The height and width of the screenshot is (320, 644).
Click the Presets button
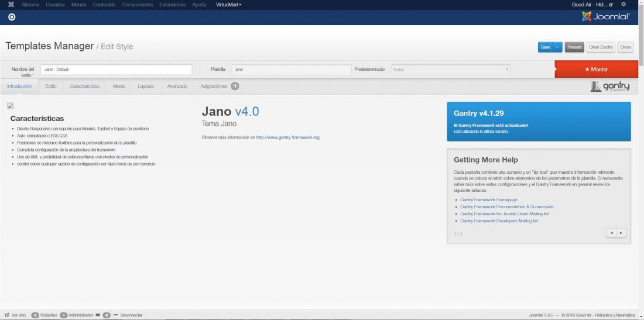[x=574, y=47]
